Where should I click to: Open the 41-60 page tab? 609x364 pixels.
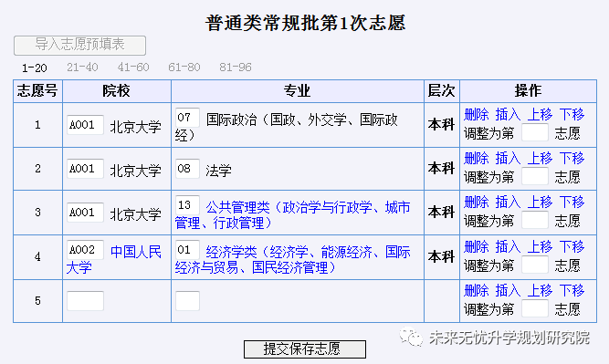click(133, 68)
